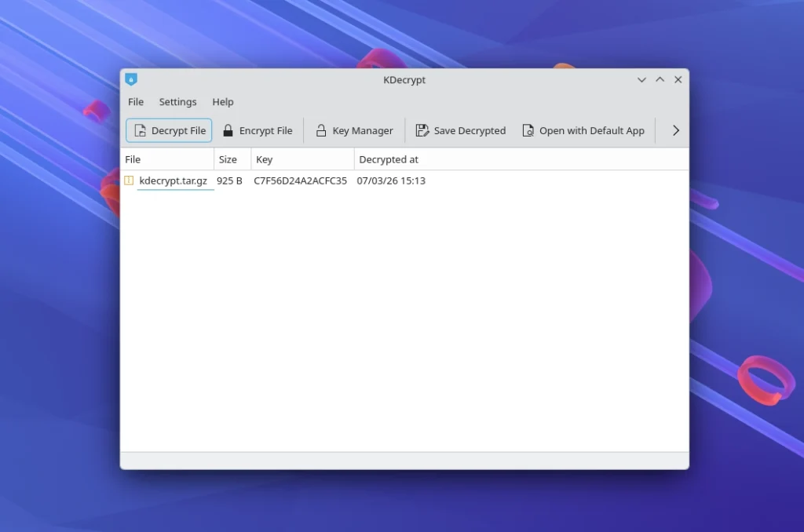804x532 pixels.
Task: Click the KDecrypt shield icon in title bar
Action: click(x=131, y=79)
